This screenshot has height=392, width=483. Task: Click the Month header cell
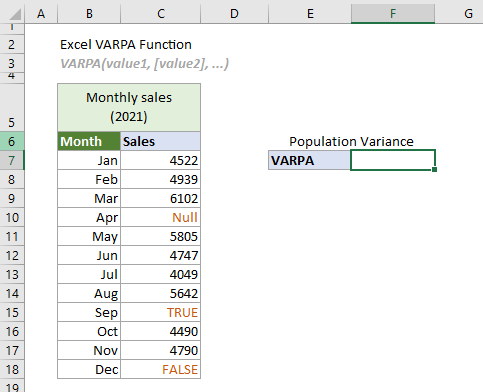(89, 141)
